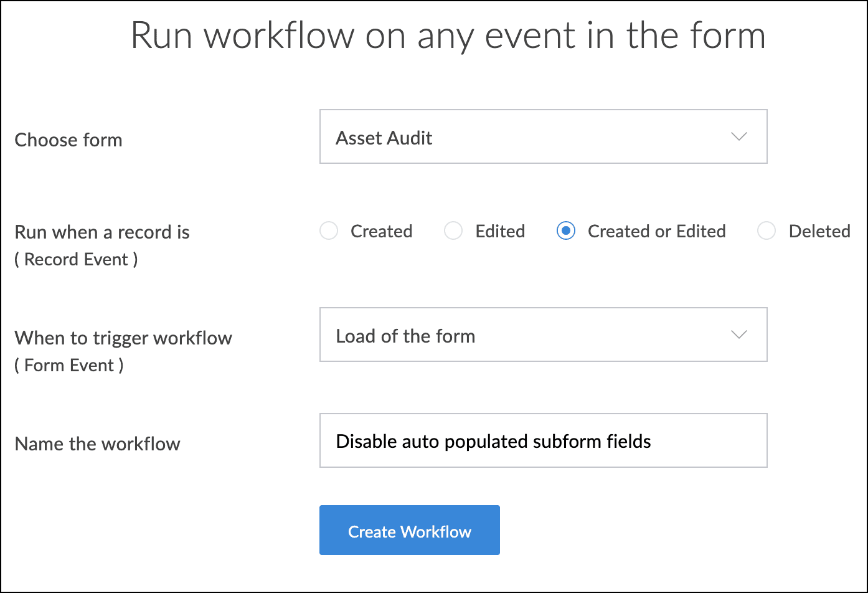The image size is (868, 593).
Task: Open the Choose form dropdown showing Asset Audit
Action: pos(543,137)
